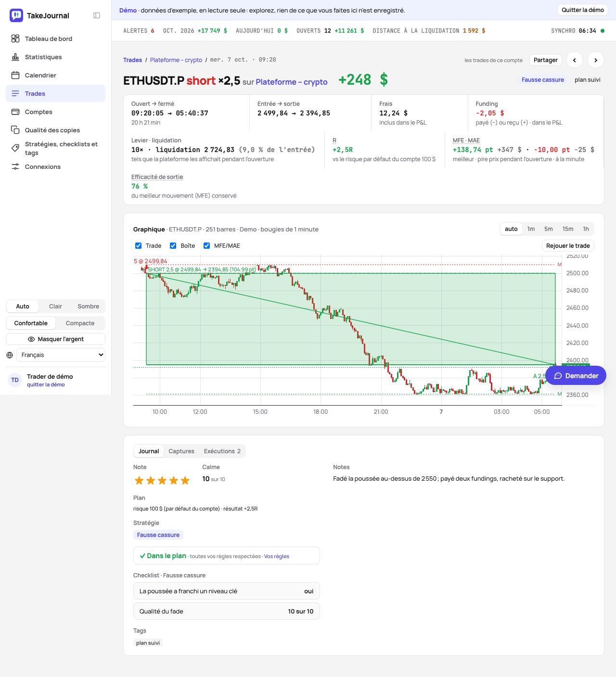Go to next trade arrow
The image size is (616, 677).
point(596,60)
